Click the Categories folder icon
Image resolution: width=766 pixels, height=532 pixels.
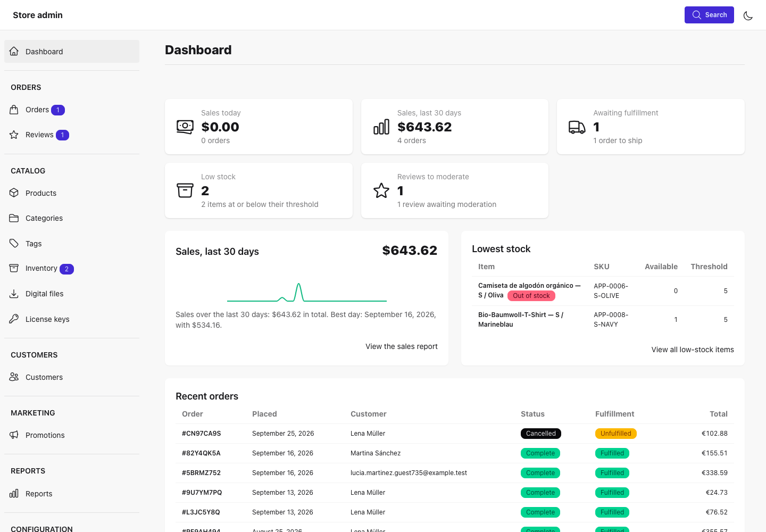click(x=14, y=218)
